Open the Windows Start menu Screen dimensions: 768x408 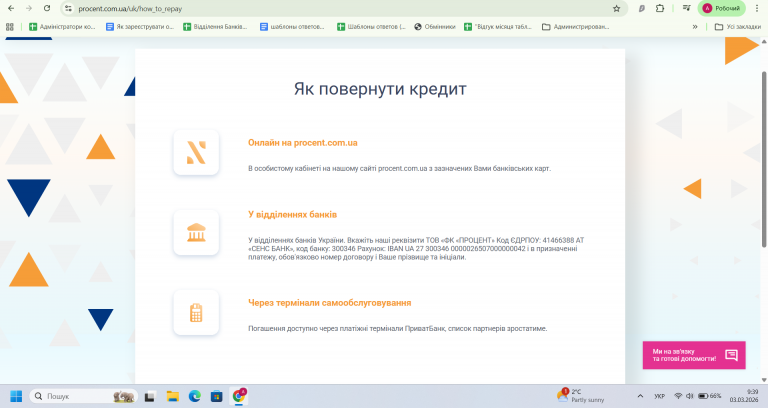(16, 396)
